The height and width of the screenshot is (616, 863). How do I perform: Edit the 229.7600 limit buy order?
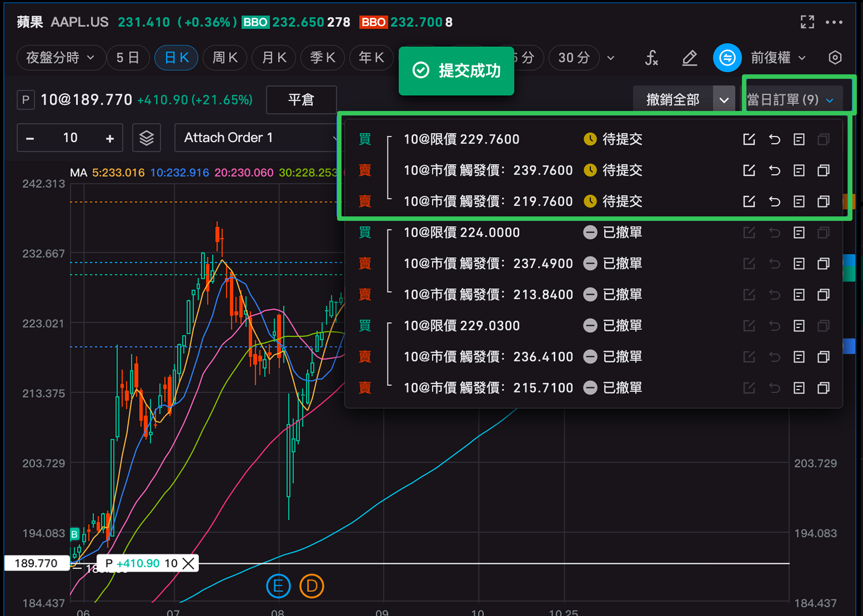point(749,140)
